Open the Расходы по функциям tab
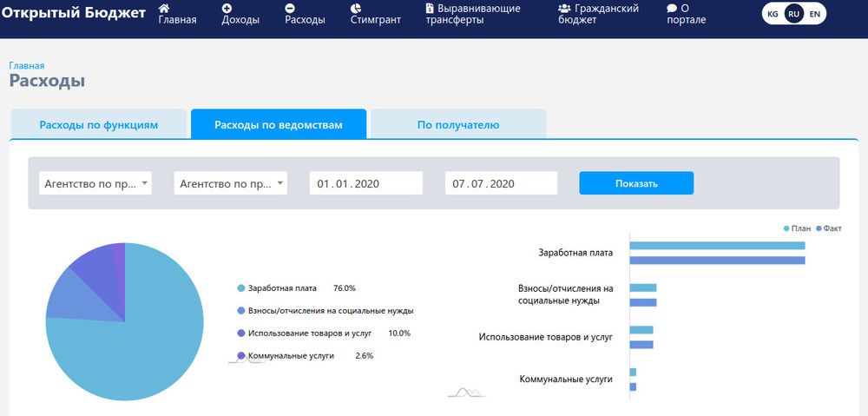 point(99,125)
